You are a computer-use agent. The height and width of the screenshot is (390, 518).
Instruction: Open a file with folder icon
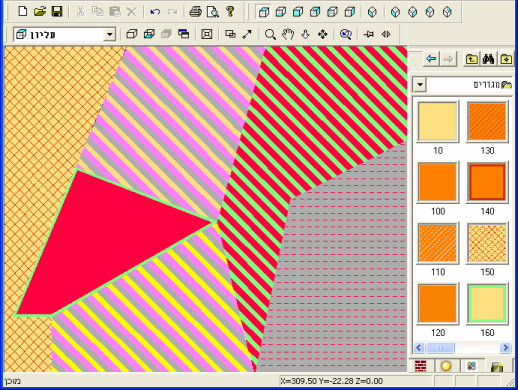click(40, 12)
